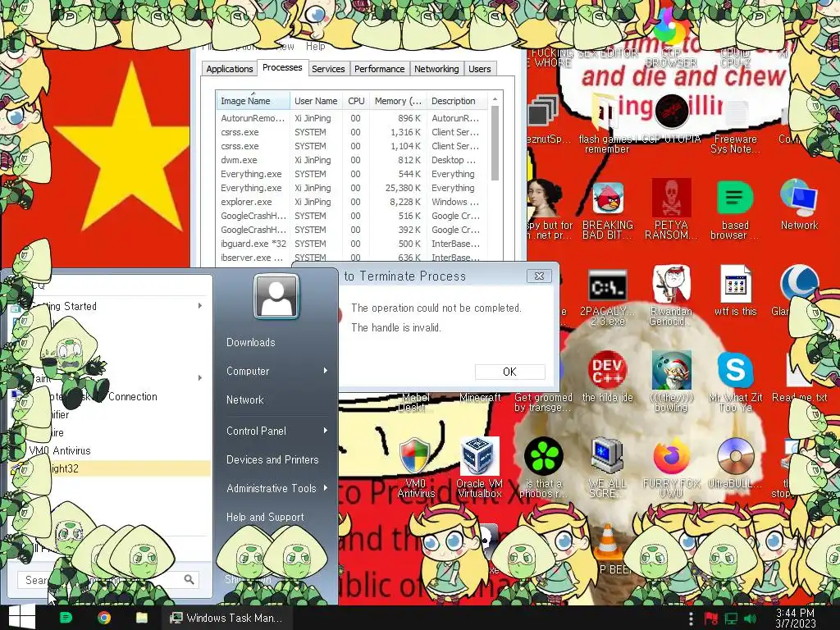The width and height of the screenshot is (840, 630).
Task: Click the user account picture in Start menu
Action: click(276, 296)
